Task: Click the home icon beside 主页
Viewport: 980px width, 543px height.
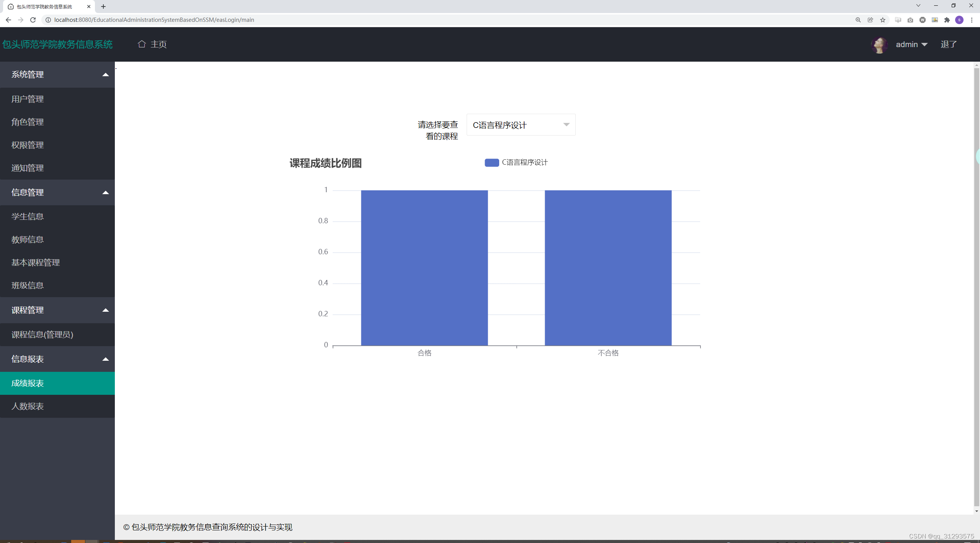Action: (x=142, y=44)
